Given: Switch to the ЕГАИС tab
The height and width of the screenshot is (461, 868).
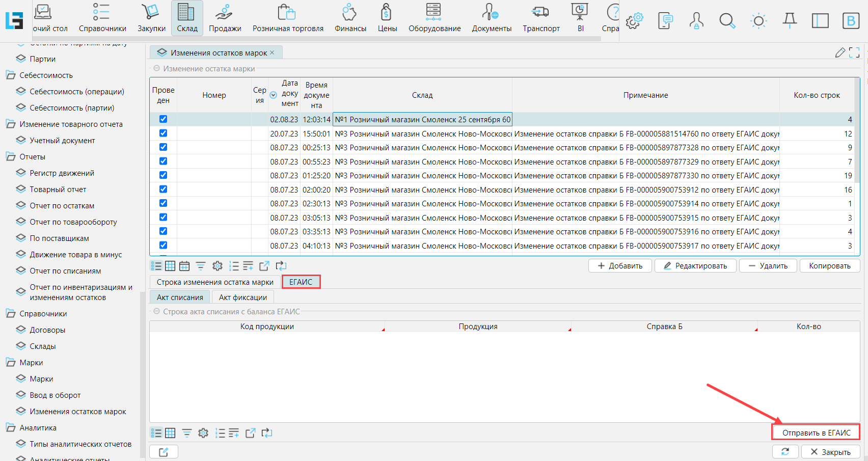Looking at the screenshot, I should [x=301, y=282].
